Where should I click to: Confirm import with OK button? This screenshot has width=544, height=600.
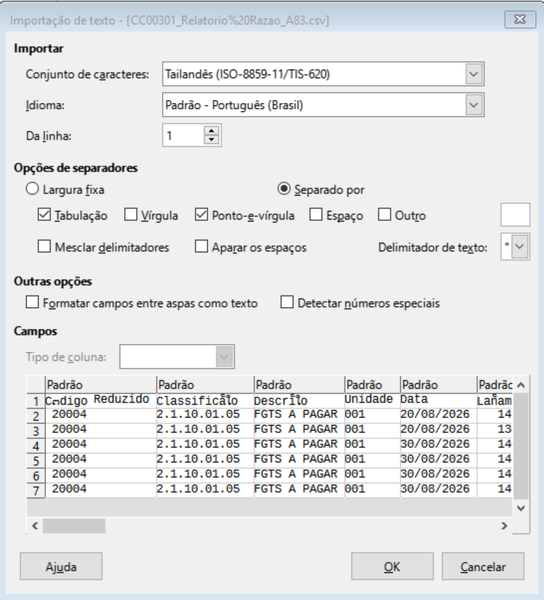[392, 566]
